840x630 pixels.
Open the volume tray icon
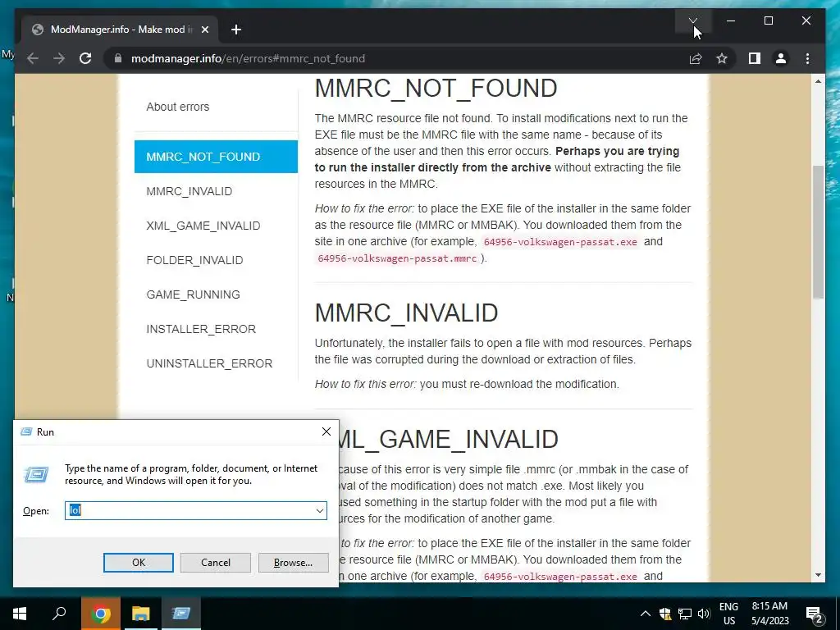pyautogui.click(x=704, y=614)
